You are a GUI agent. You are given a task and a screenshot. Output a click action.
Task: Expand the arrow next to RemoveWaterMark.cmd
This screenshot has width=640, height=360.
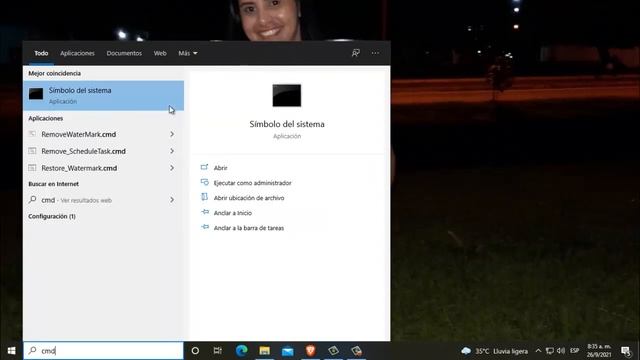tap(172, 134)
